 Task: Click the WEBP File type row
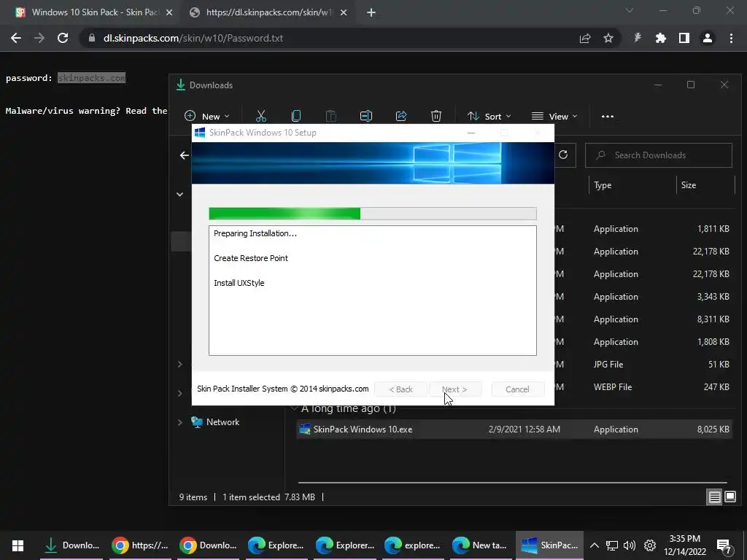pyautogui.click(x=613, y=386)
